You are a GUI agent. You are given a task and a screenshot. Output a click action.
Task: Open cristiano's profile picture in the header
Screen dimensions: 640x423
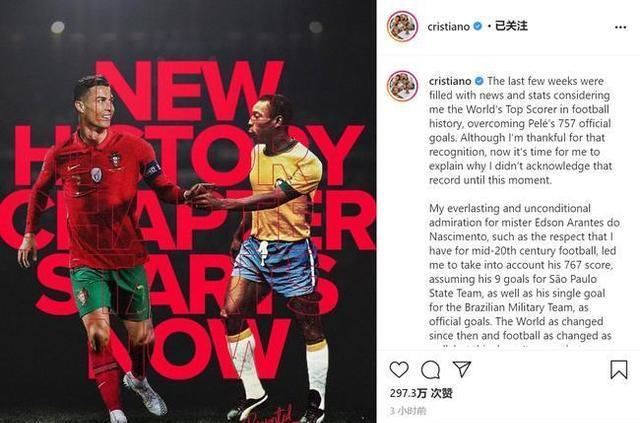pyautogui.click(x=402, y=26)
